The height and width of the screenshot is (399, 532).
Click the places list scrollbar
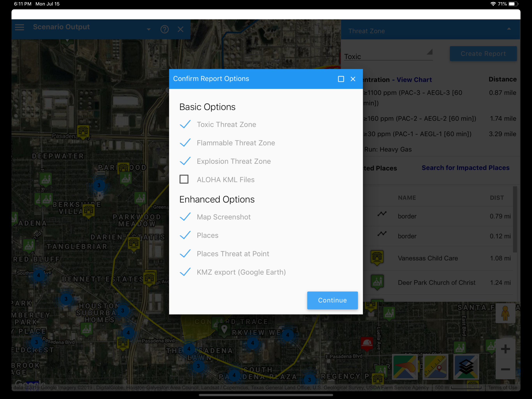[515, 220]
